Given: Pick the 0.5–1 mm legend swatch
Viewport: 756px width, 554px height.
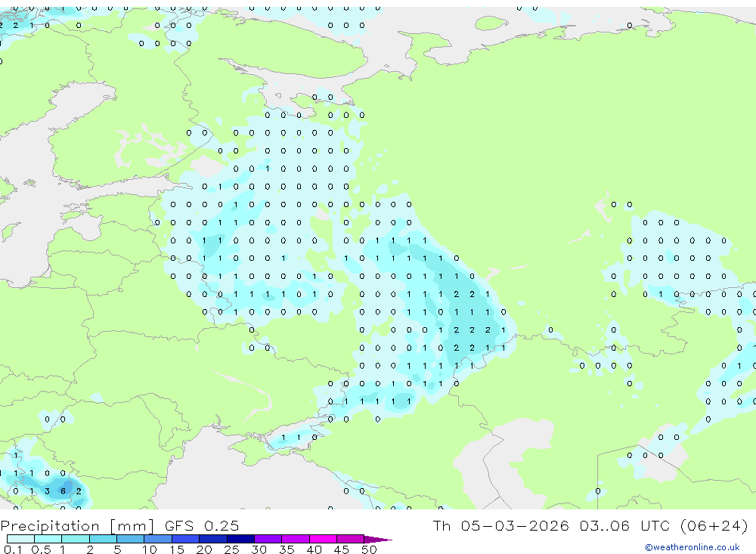Looking at the screenshot, I should click(48, 539).
